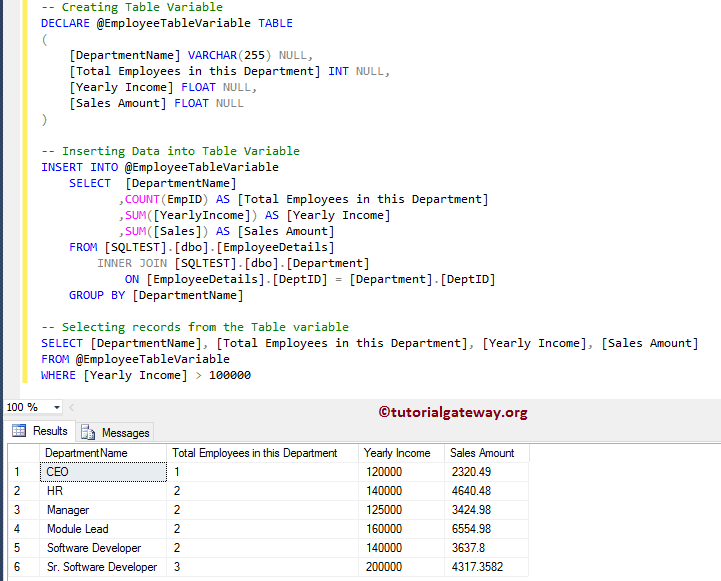
Task: Select row header number 5
Action: [x=24, y=548]
